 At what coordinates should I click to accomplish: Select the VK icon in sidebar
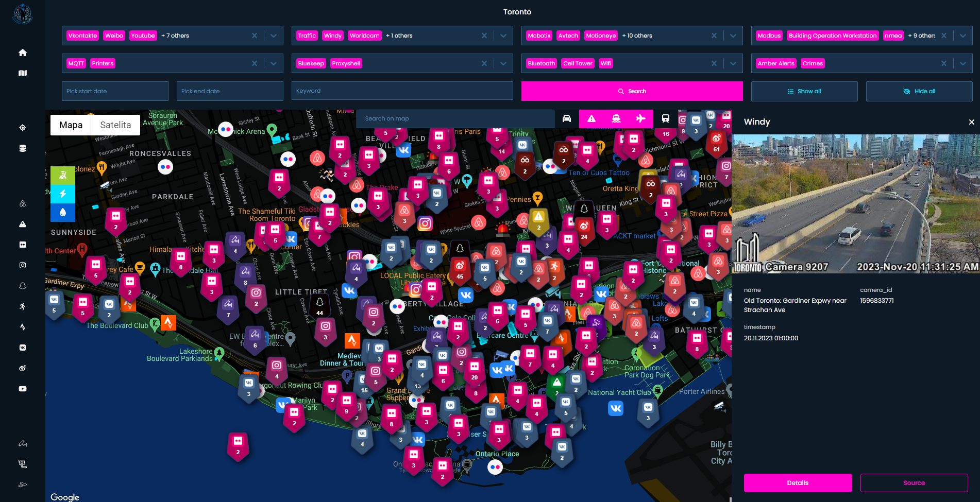click(x=23, y=348)
